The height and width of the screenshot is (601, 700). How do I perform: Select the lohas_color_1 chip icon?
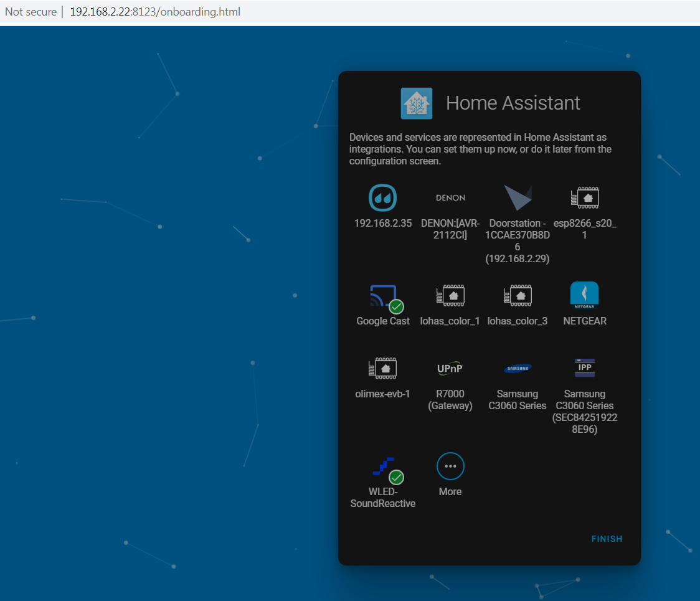click(x=450, y=295)
